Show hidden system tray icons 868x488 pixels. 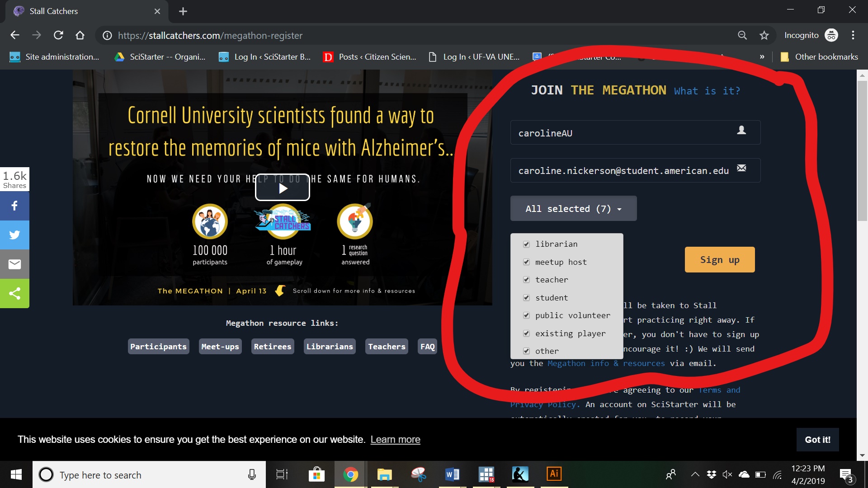tap(695, 474)
